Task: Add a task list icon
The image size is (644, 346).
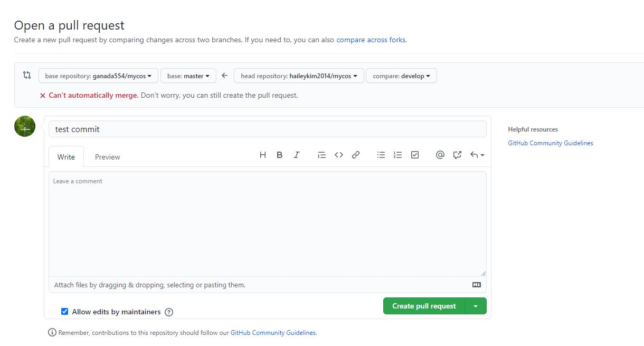Action: (415, 155)
